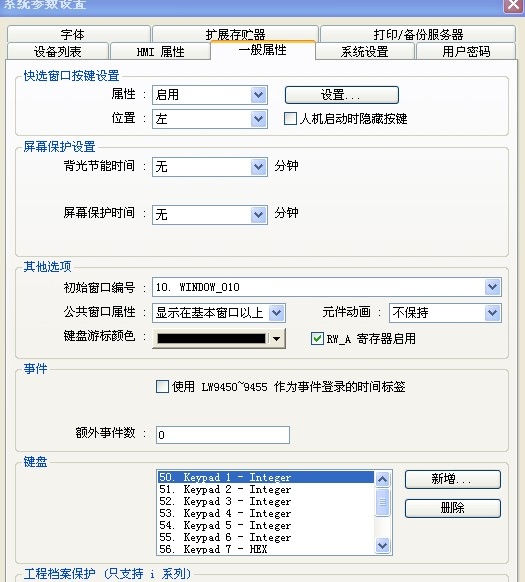
Task: Click the 额外事件数 input field
Action: (x=223, y=435)
